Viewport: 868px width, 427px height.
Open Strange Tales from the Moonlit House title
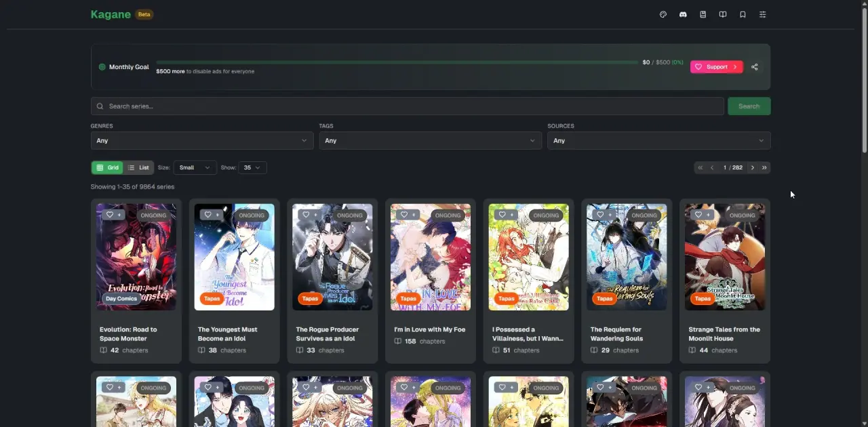[x=724, y=334]
